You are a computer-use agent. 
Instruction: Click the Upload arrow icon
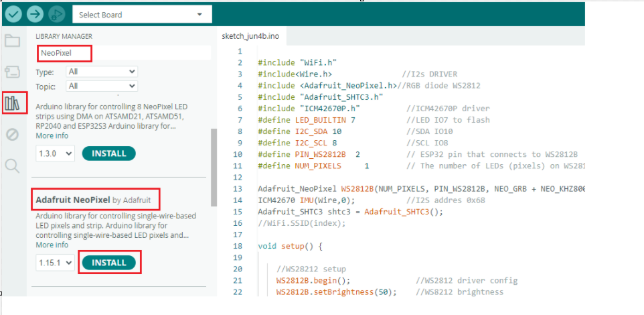(35, 14)
